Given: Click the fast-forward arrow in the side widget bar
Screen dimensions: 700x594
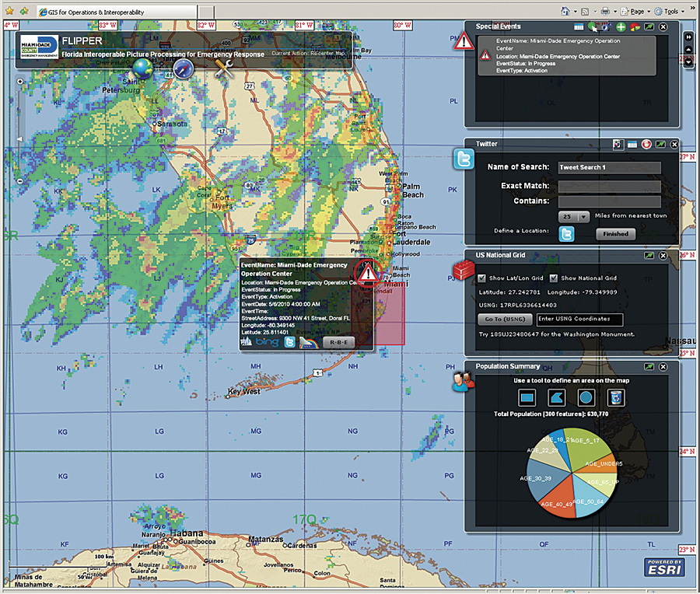Looking at the screenshot, I should [x=689, y=37].
